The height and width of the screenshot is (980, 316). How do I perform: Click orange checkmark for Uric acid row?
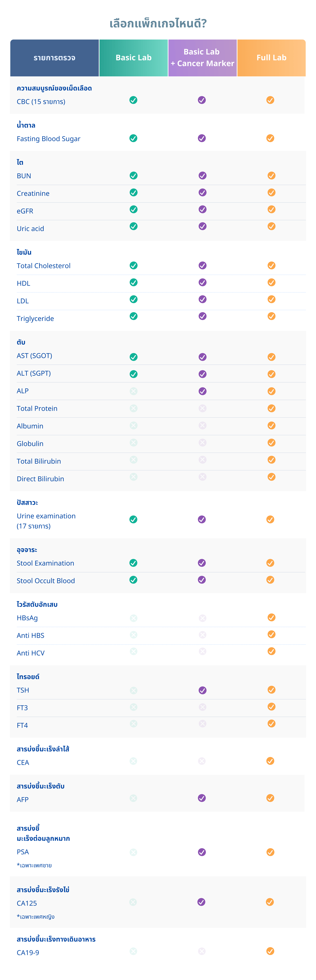[272, 226]
